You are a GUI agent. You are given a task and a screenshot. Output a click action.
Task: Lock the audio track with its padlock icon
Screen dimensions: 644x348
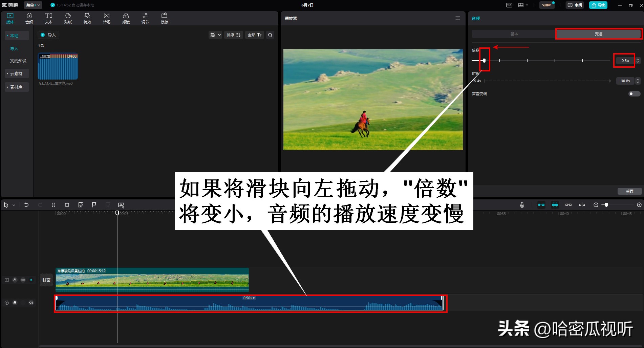[15, 303]
